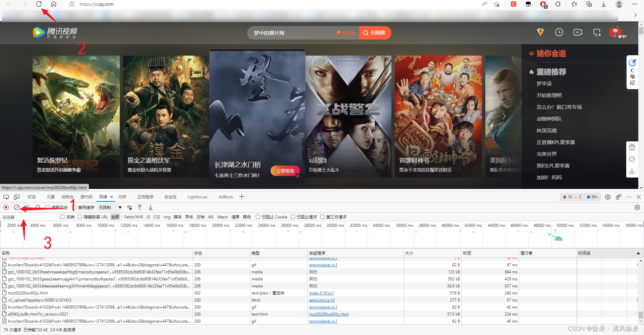
Task: Open the orange C extension icon
Action: point(514,4)
